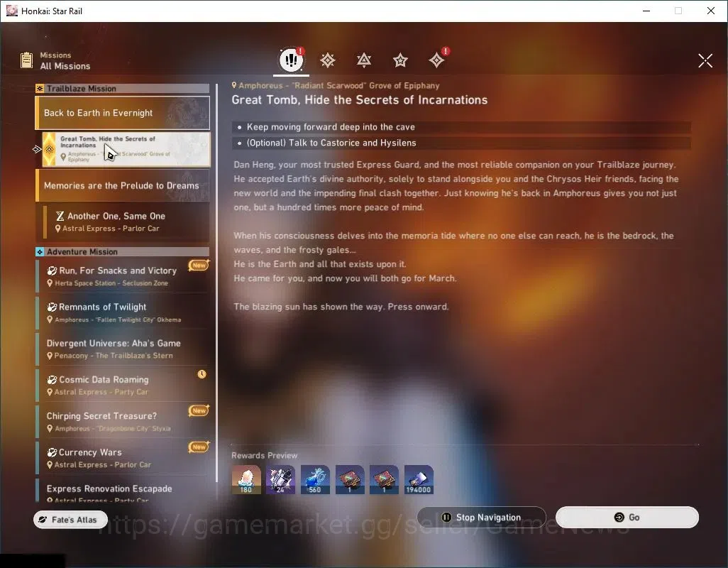Minimize the Honkai: Star Rail window
The height and width of the screenshot is (568, 728).
coord(646,11)
